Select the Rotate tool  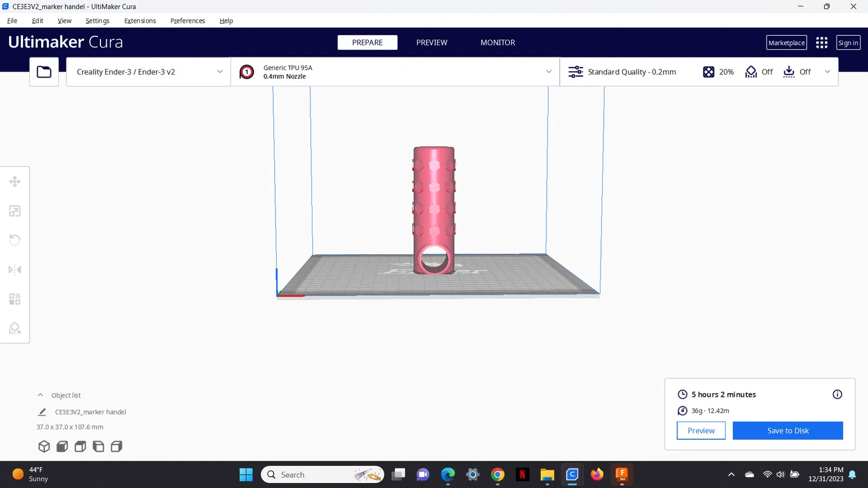click(15, 240)
